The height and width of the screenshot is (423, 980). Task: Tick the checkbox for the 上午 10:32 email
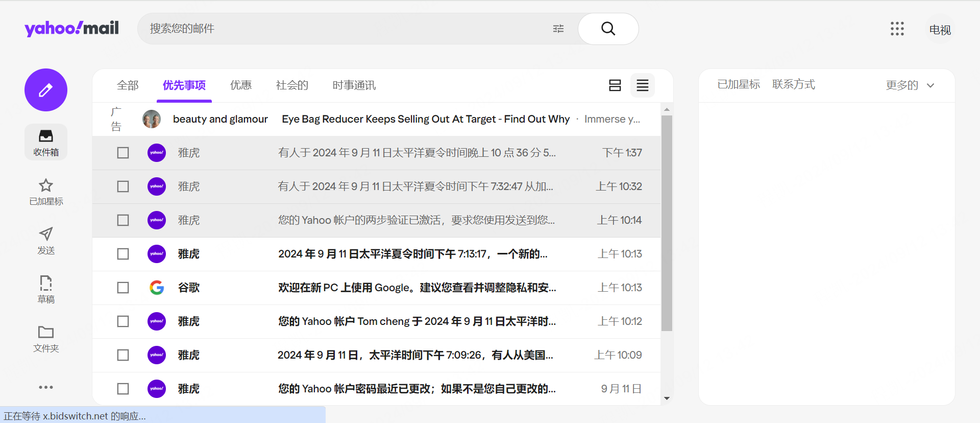(x=123, y=186)
